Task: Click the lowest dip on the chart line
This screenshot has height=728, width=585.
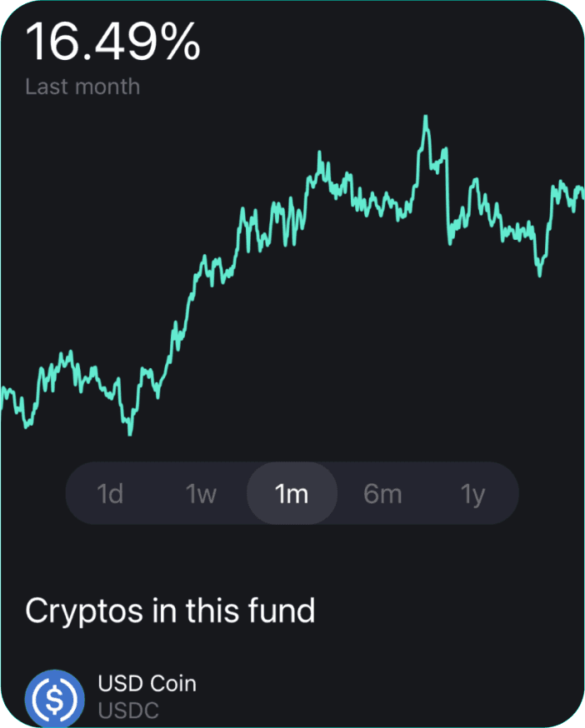Action: pos(130,434)
